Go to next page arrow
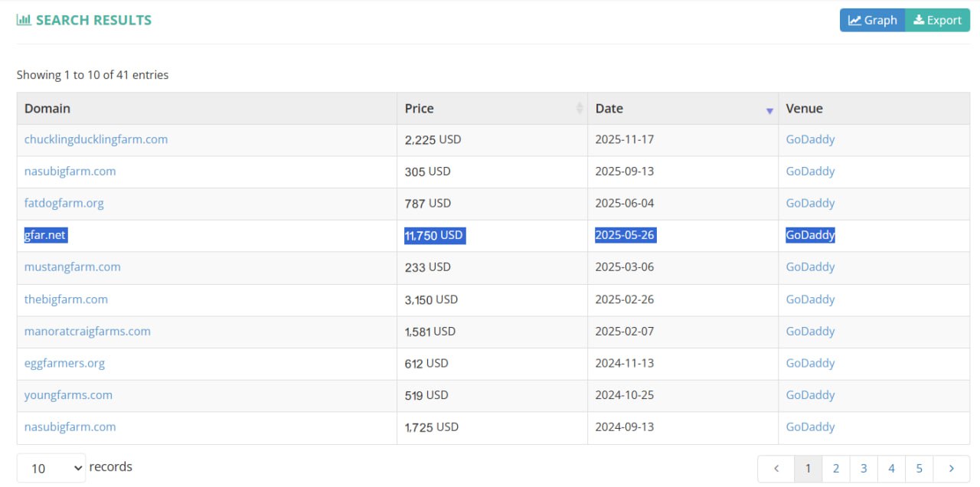Image resolution: width=980 pixels, height=487 pixels. (x=952, y=469)
